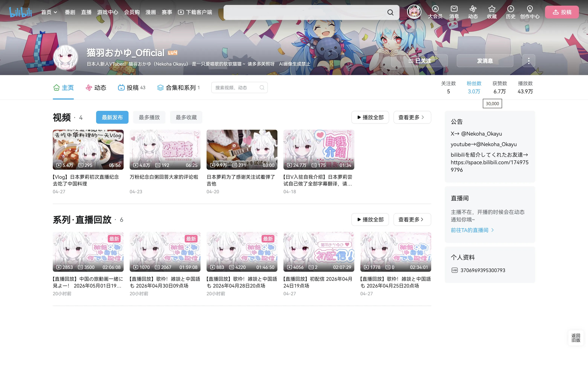Click the UID number 3706969395300793
588x392 pixels.
(483, 270)
